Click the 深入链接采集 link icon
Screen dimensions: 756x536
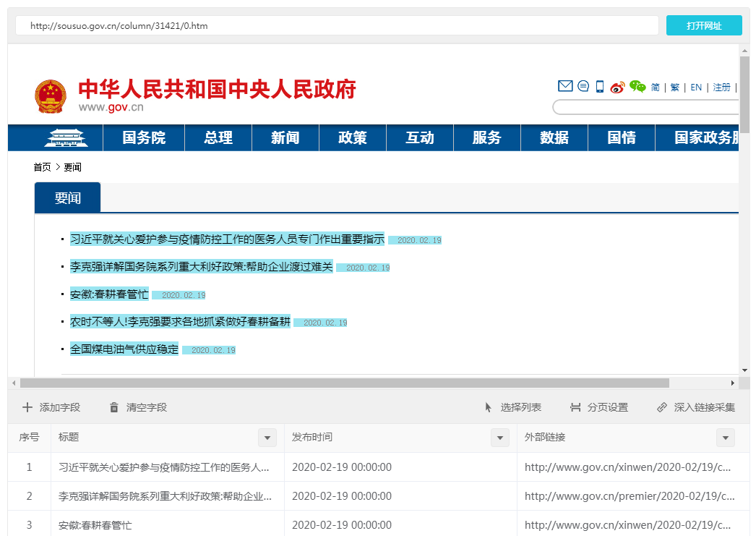[662, 407]
